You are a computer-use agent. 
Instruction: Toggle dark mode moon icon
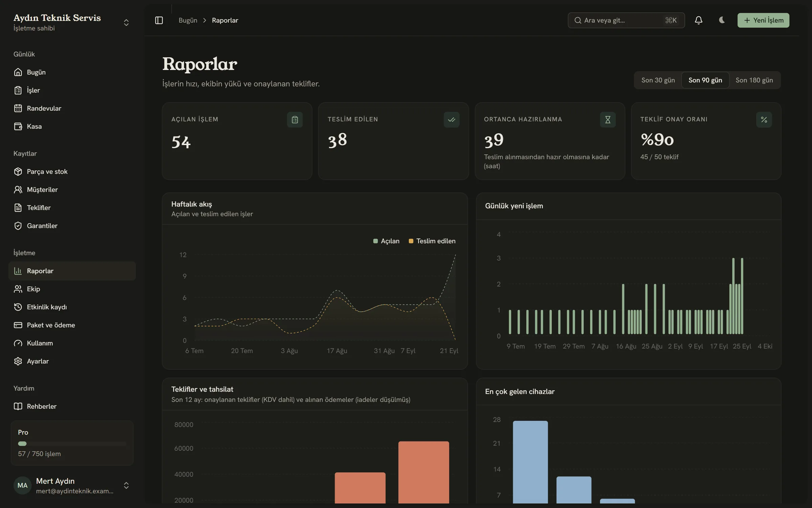click(x=722, y=20)
